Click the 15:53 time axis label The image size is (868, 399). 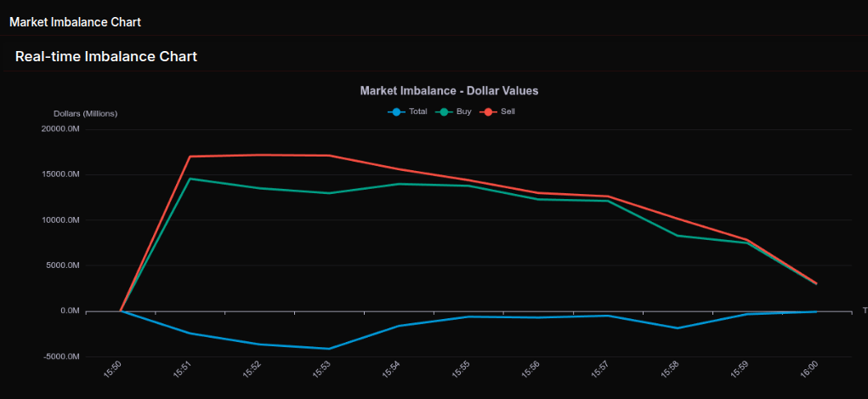click(321, 370)
